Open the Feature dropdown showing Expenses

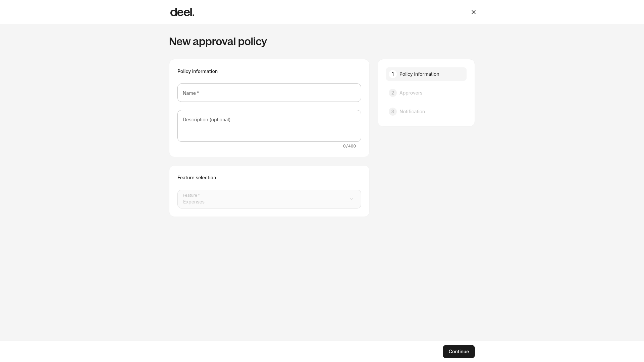point(269,199)
